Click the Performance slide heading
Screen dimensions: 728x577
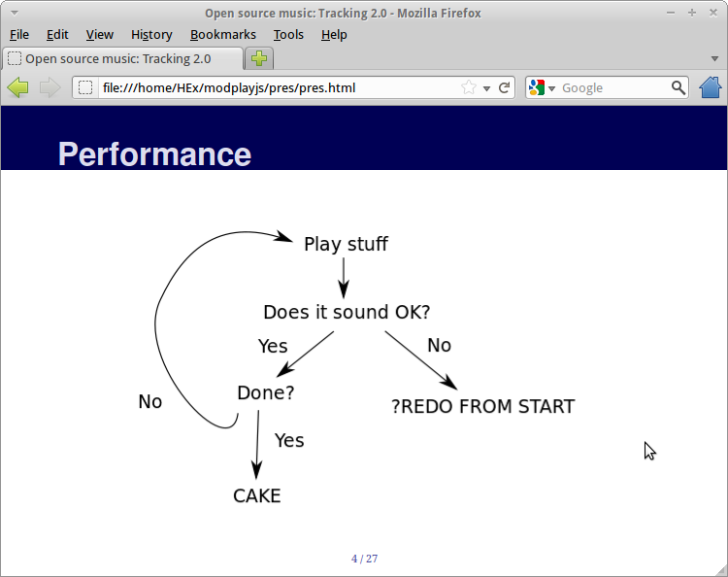(x=154, y=154)
